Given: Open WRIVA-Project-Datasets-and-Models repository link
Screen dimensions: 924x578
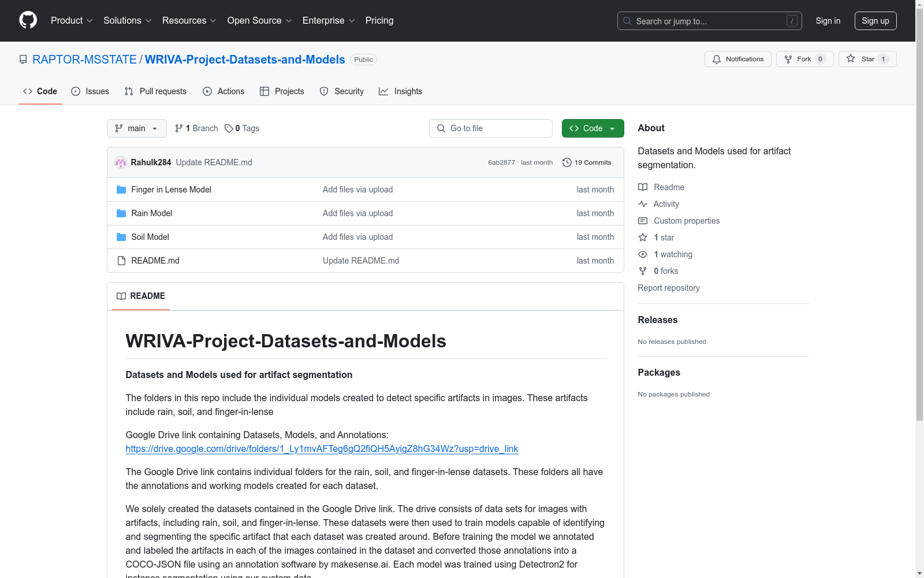Looking at the screenshot, I should (x=245, y=60).
